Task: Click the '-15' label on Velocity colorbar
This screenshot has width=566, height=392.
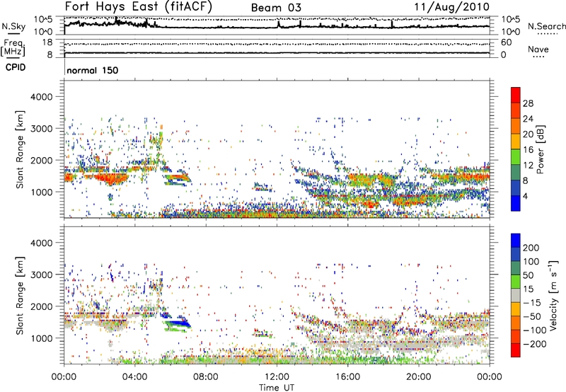Action: click(x=532, y=303)
